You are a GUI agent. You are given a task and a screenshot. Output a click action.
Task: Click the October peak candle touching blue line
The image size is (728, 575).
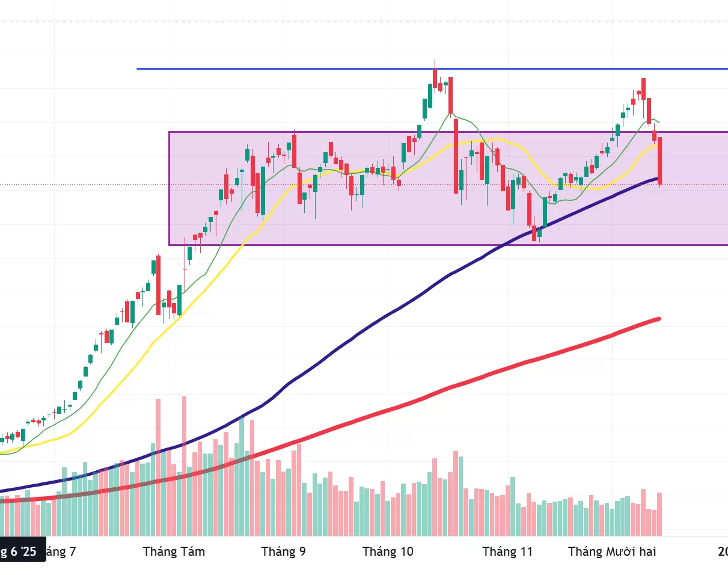(434, 77)
